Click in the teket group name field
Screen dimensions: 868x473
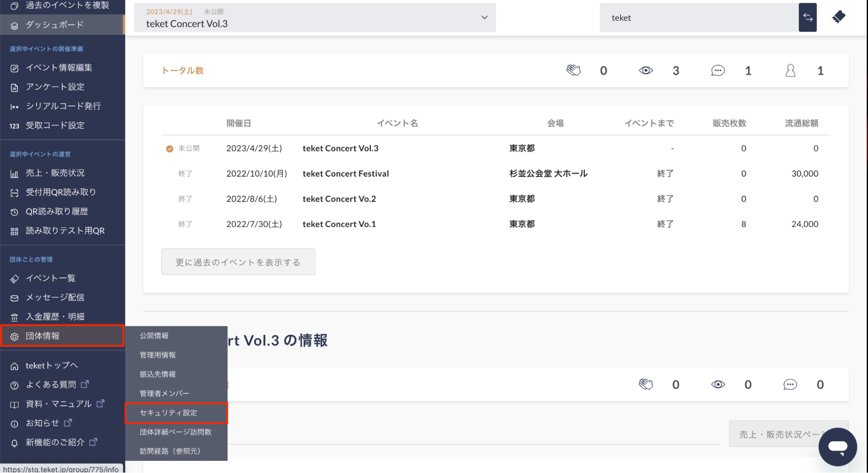click(699, 17)
